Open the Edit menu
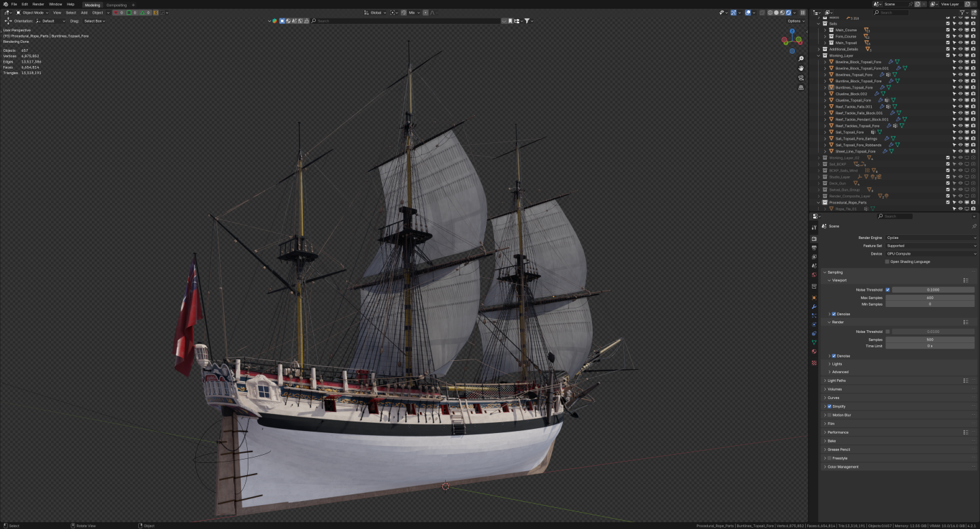The image size is (980, 529). tap(24, 4)
